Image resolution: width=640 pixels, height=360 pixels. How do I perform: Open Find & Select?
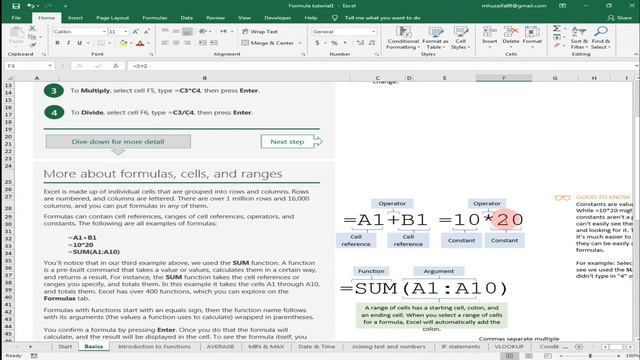point(600,38)
